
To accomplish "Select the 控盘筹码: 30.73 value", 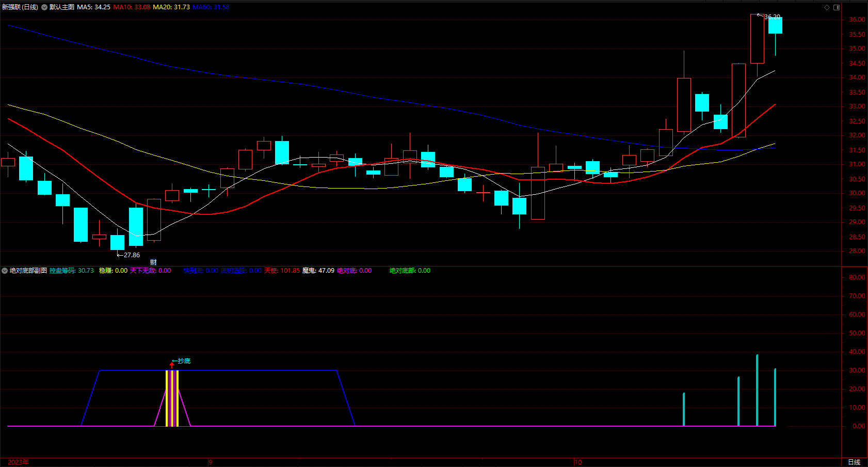I will 72,271.
